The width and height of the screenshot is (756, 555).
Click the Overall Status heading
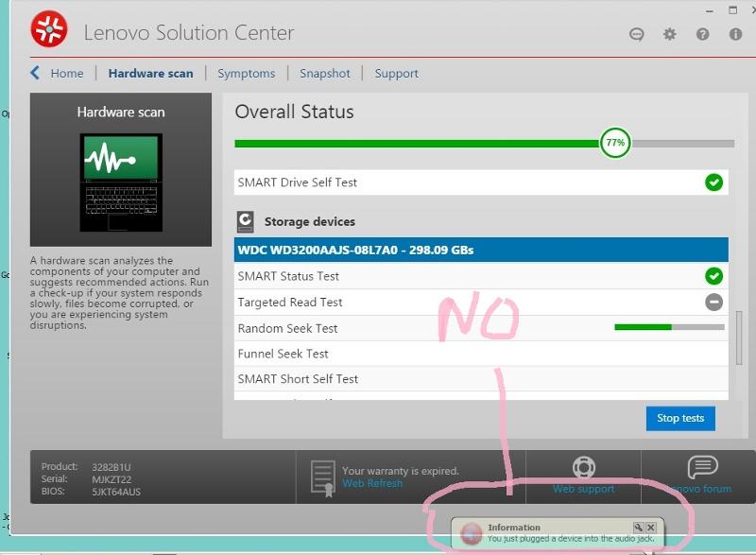point(294,112)
